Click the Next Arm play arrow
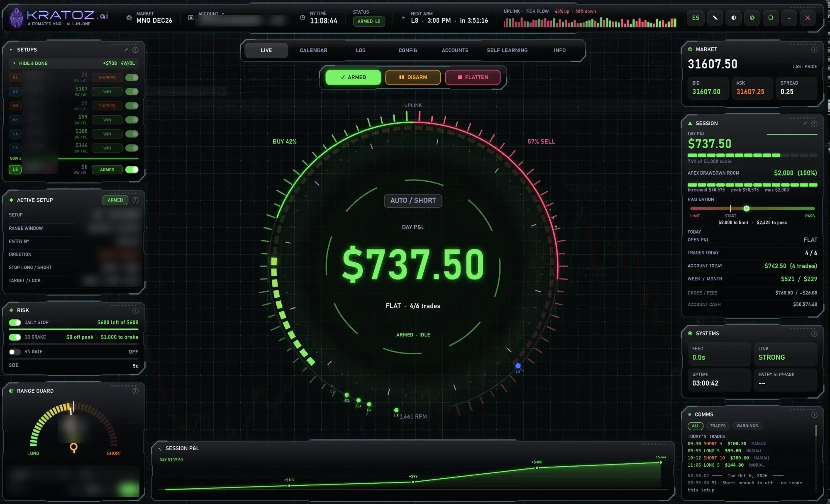Image resolution: width=830 pixels, height=504 pixels. (x=403, y=18)
